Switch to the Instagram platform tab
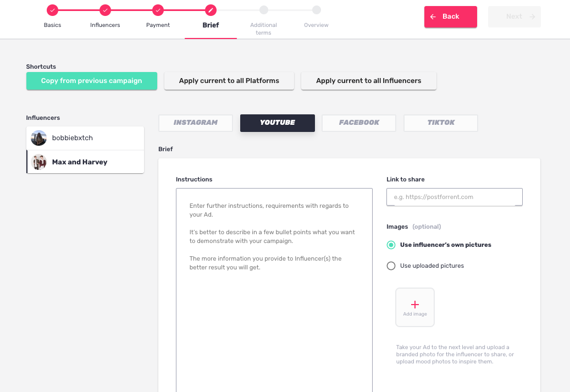Viewport: 570px width, 392px height. [196, 123]
